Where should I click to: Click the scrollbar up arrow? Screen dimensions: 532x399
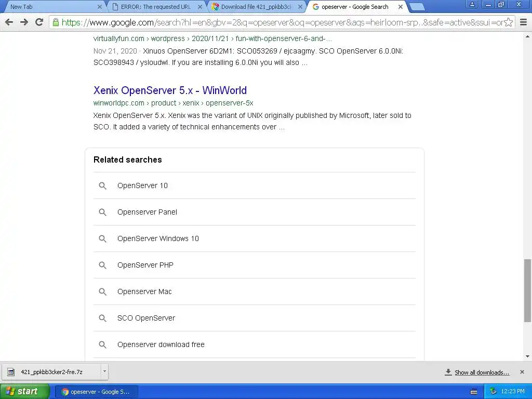click(527, 36)
